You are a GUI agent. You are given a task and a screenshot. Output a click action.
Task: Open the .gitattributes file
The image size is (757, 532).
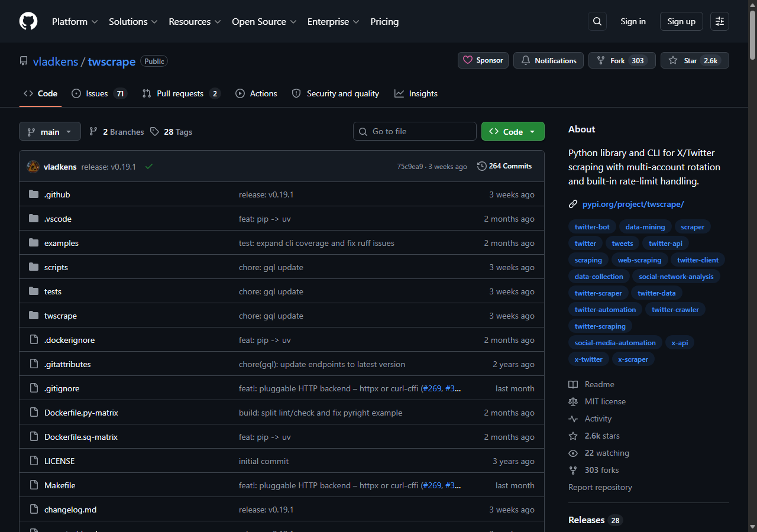coord(67,364)
